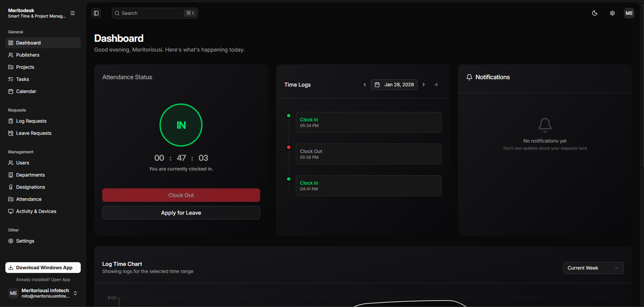
Task: Open the Activity & Devices section
Action: point(36,211)
